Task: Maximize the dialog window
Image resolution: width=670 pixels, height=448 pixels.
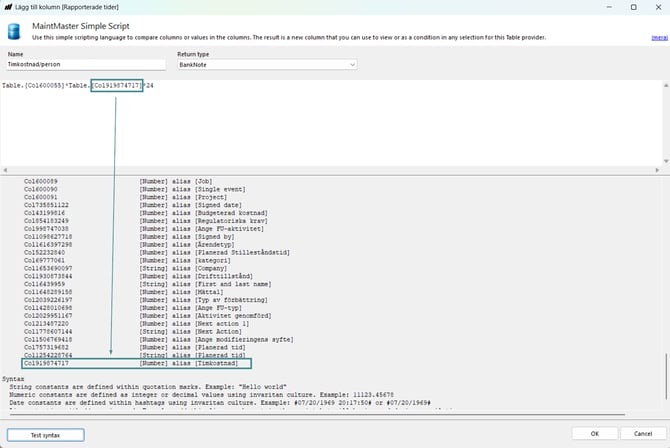Action: (632, 6)
